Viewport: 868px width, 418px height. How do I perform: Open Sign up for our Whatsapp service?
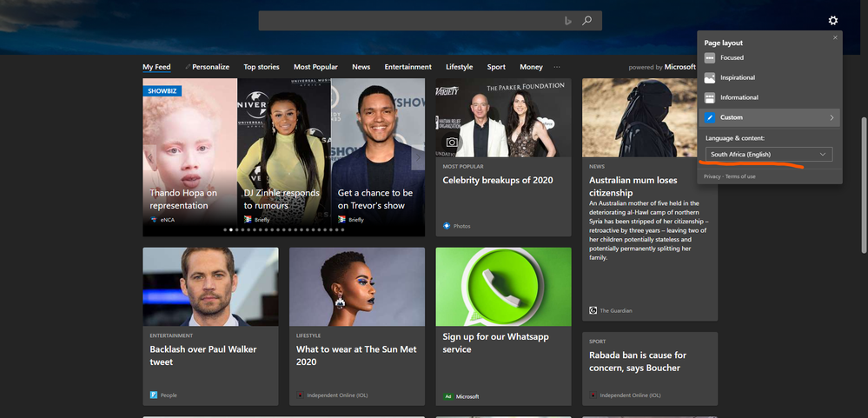(495, 342)
